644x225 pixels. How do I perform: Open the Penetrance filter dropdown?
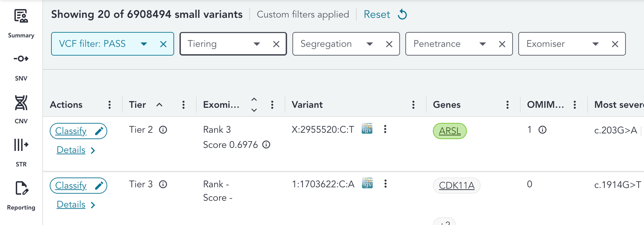click(483, 44)
